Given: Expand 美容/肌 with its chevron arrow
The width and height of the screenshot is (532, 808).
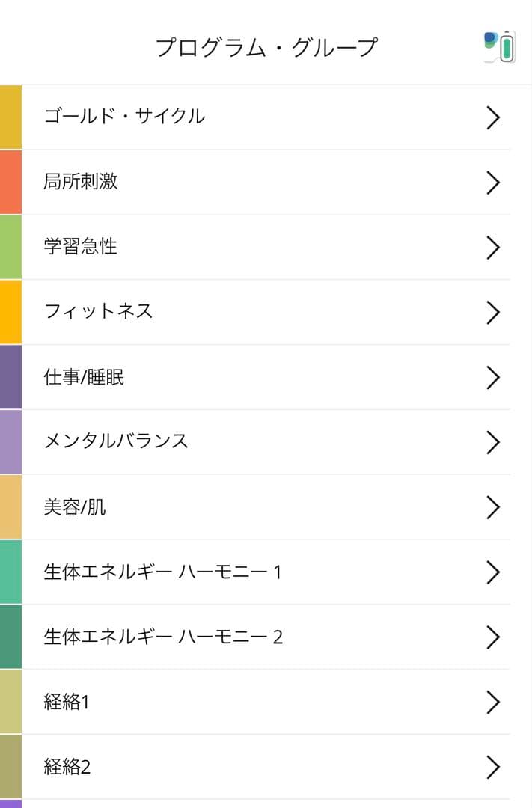Looking at the screenshot, I should (x=492, y=506).
